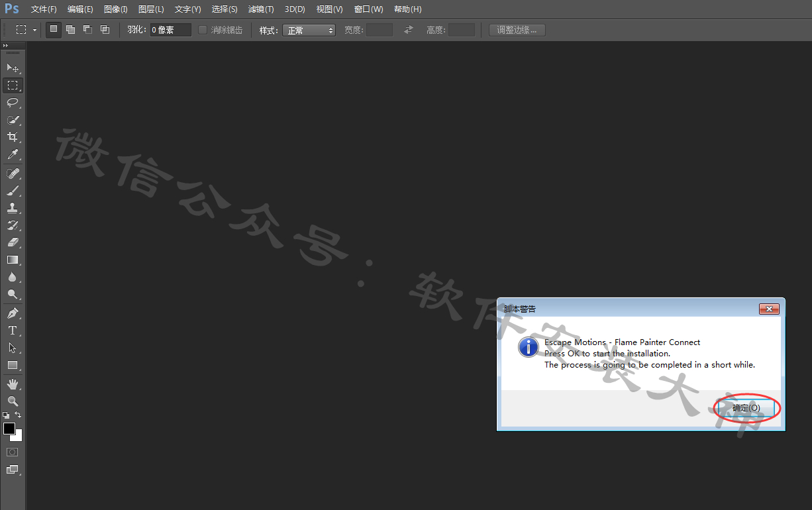812x510 pixels.
Task: Select the Rectangular Marquee tool in the toolbox
Action: point(13,85)
